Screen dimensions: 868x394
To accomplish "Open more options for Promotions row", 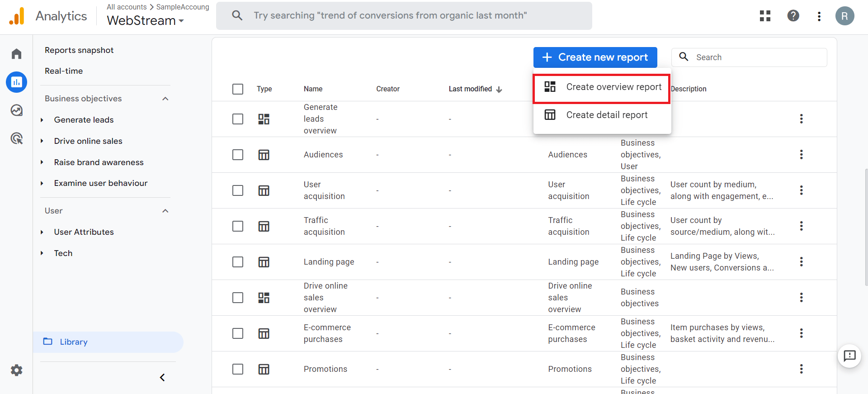I will tap(801, 369).
